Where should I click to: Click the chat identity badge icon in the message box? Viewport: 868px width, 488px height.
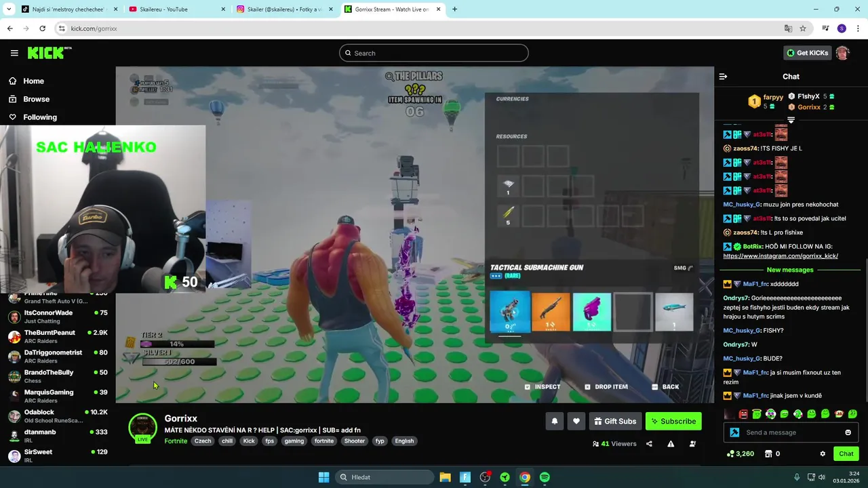pos(734,432)
